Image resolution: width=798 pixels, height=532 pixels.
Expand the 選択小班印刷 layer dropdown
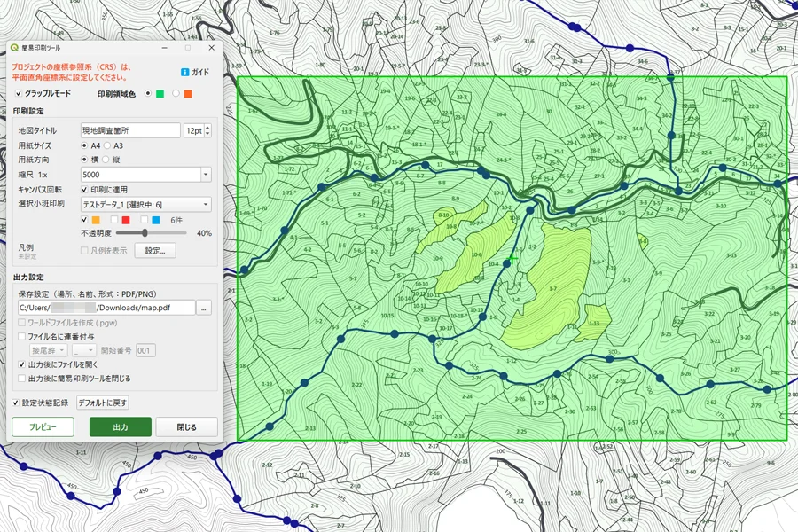(x=145, y=205)
